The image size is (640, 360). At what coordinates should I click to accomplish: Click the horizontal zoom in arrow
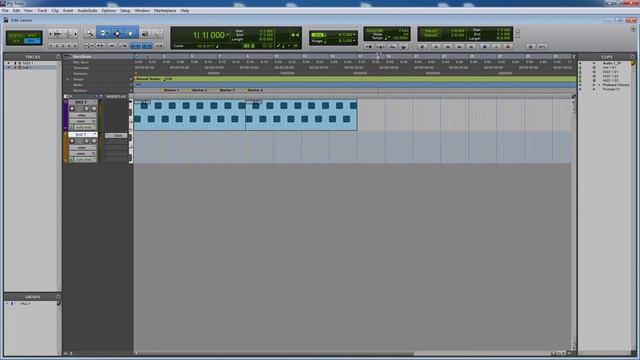click(x=76, y=33)
